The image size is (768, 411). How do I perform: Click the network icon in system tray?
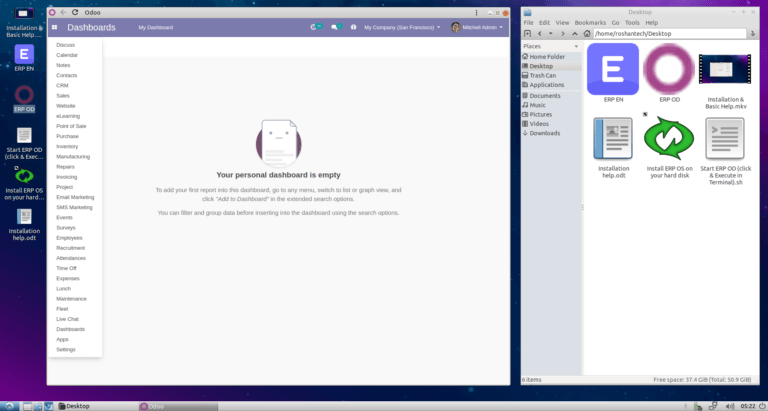(713, 406)
